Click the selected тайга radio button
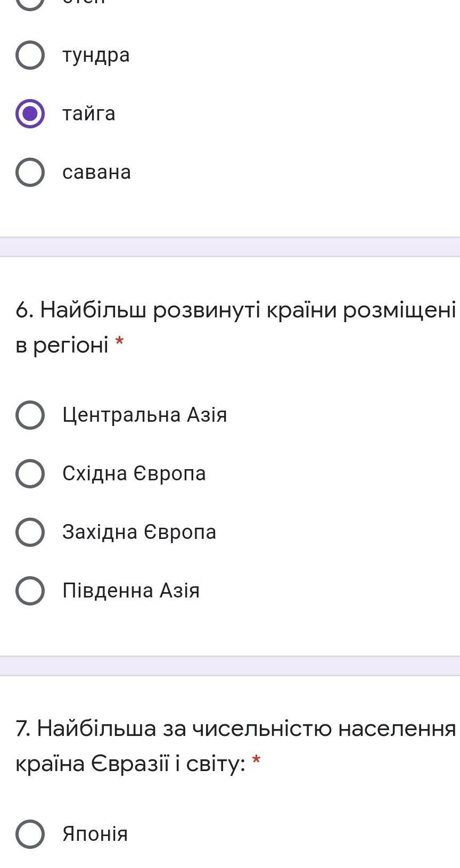 click(x=30, y=113)
